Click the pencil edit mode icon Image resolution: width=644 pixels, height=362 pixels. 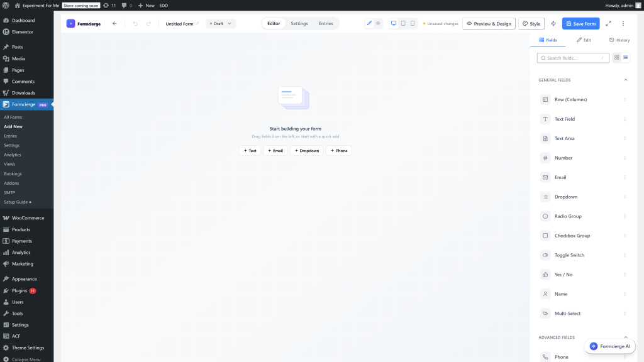coord(370,23)
